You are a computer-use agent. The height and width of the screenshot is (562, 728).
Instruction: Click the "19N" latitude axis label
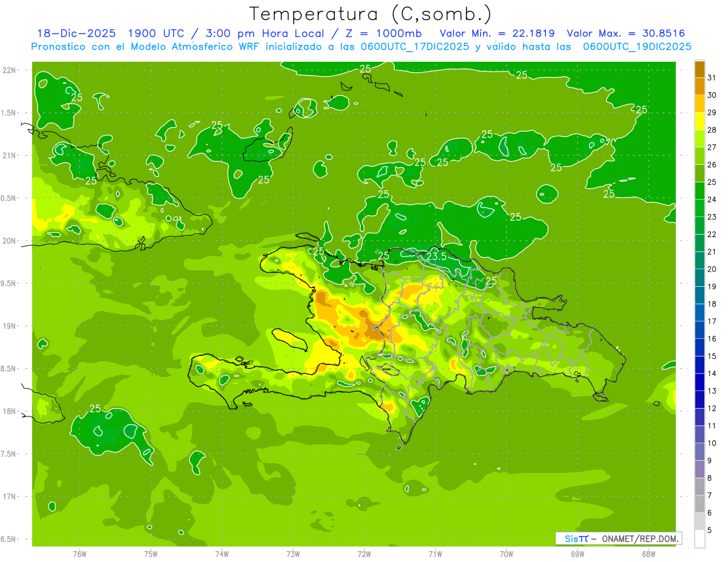pyautogui.click(x=9, y=326)
